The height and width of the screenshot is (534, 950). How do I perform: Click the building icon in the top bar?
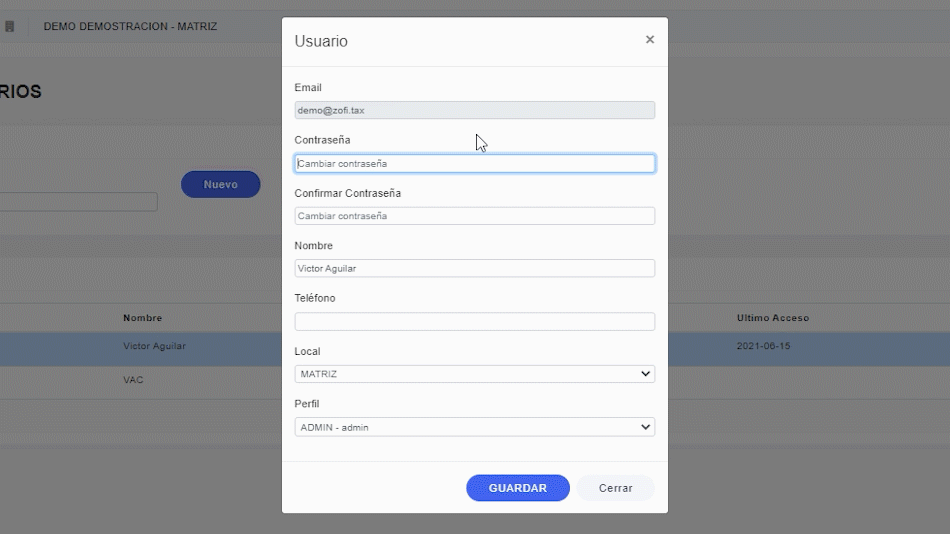(x=10, y=26)
